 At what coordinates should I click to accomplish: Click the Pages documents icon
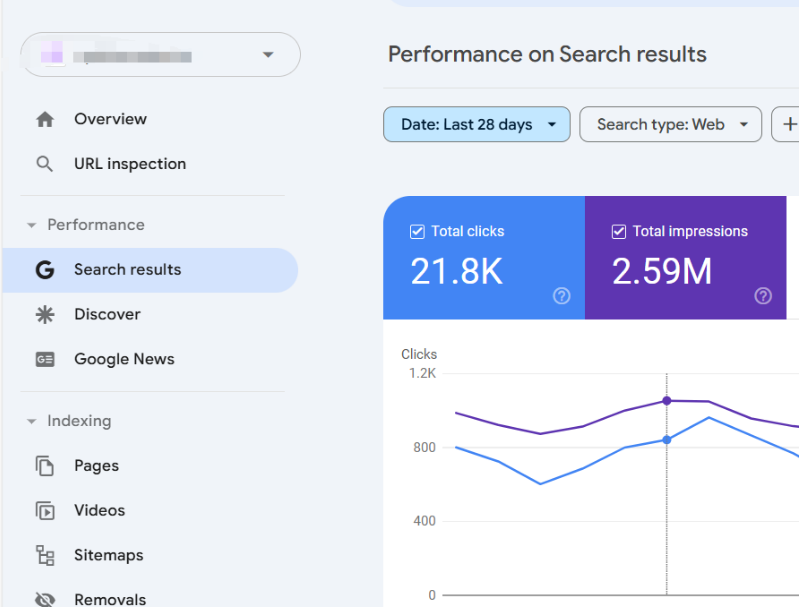45,466
